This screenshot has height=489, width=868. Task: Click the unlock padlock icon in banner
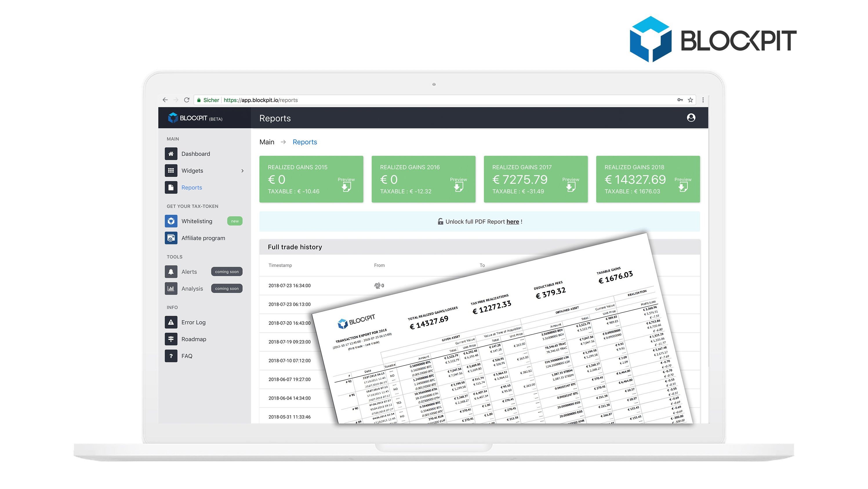440,221
